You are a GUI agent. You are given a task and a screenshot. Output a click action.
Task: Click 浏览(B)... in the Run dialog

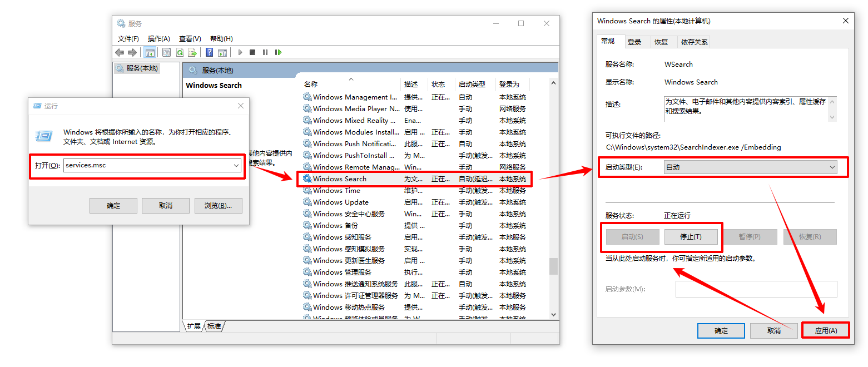[x=218, y=205]
